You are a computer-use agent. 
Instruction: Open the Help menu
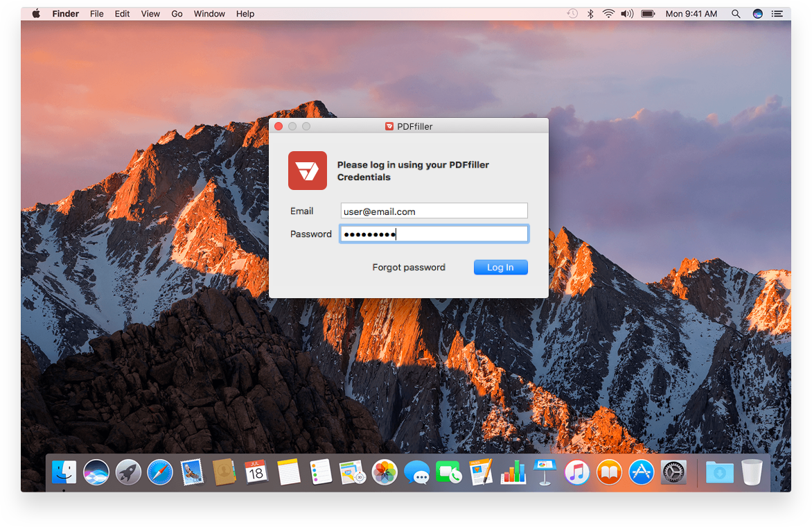click(x=245, y=14)
